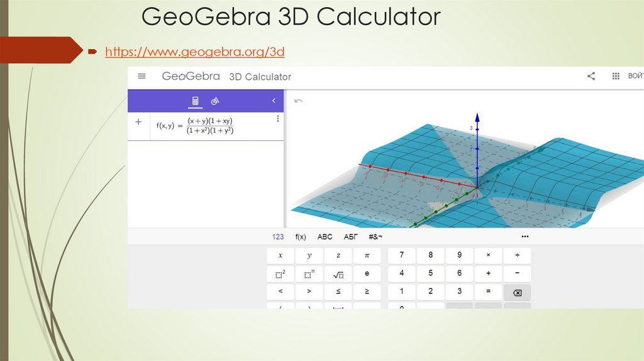Image resolution: width=644 pixels, height=361 pixels.
Task: Tap the number 2 key
Action: click(x=430, y=292)
